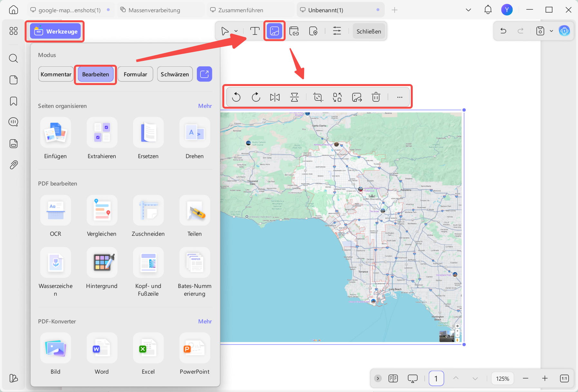Open the home screen icon

(x=14, y=10)
